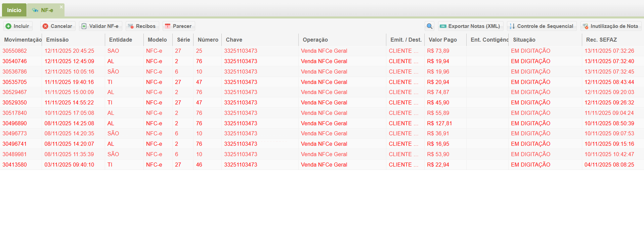The height and width of the screenshot is (228, 644).
Task: Click the Situação column header
Action: click(524, 40)
